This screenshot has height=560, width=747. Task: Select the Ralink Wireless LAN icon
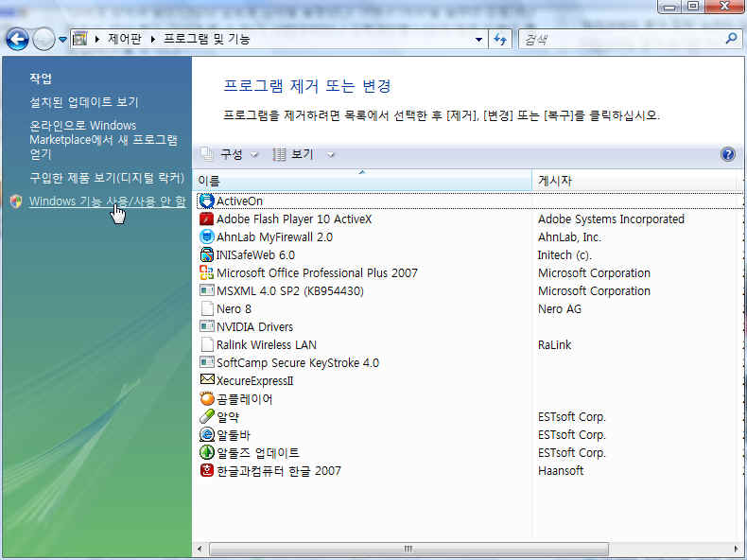coord(206,344)
